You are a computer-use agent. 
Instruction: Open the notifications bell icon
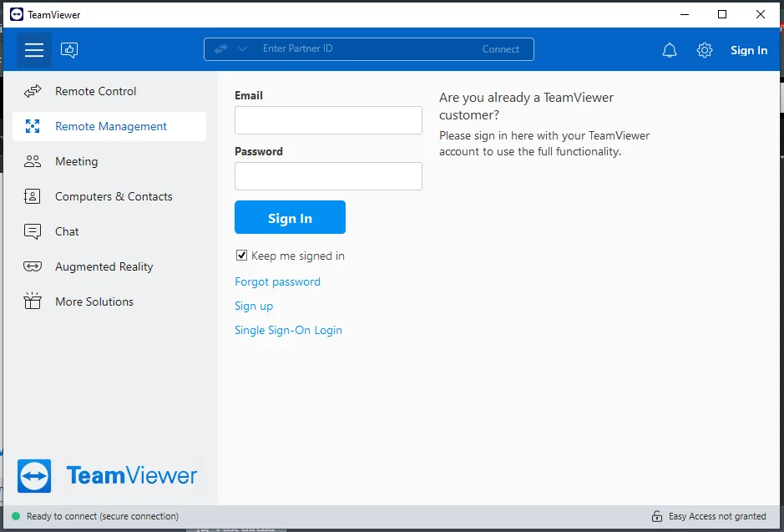670,50
